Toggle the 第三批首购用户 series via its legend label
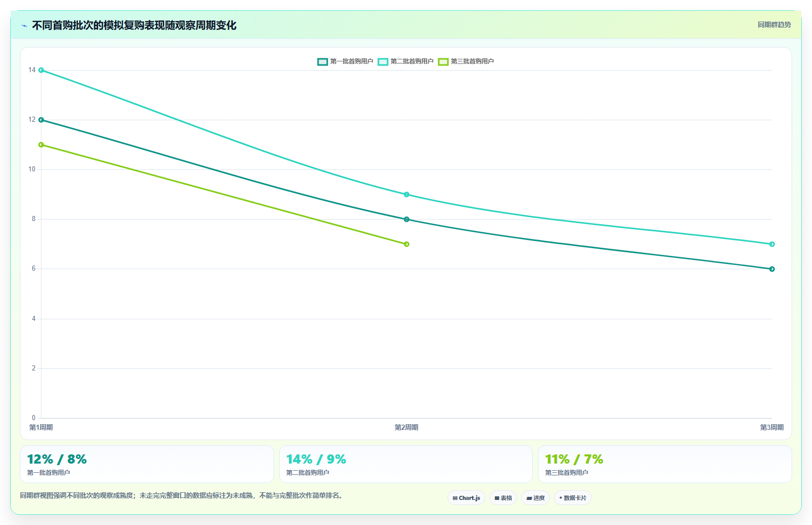This screenshot has height=525, width=812. coord(472,61)
